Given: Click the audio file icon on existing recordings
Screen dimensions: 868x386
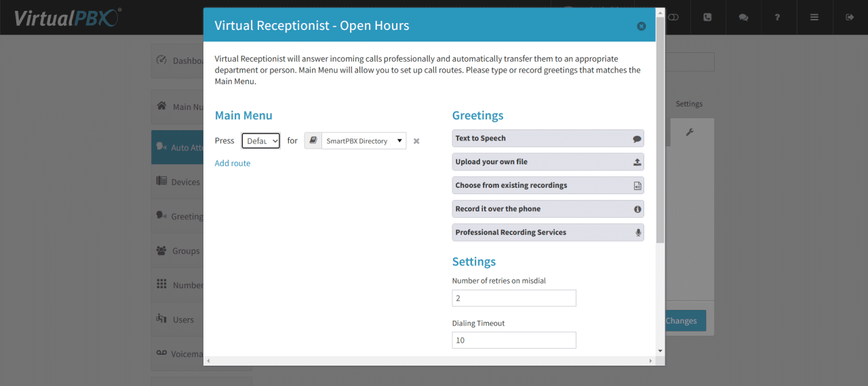Looking at the screenshot, I should coord(637,186).
